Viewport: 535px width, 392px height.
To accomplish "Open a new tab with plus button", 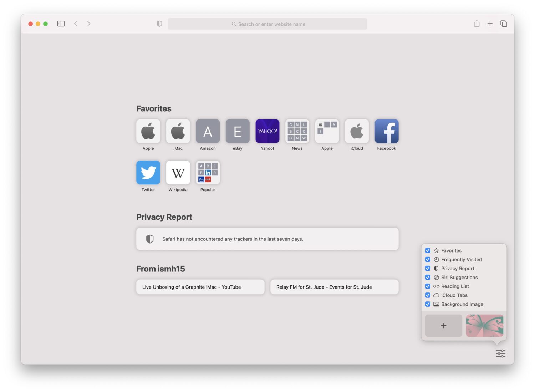I will pos(490,24).
